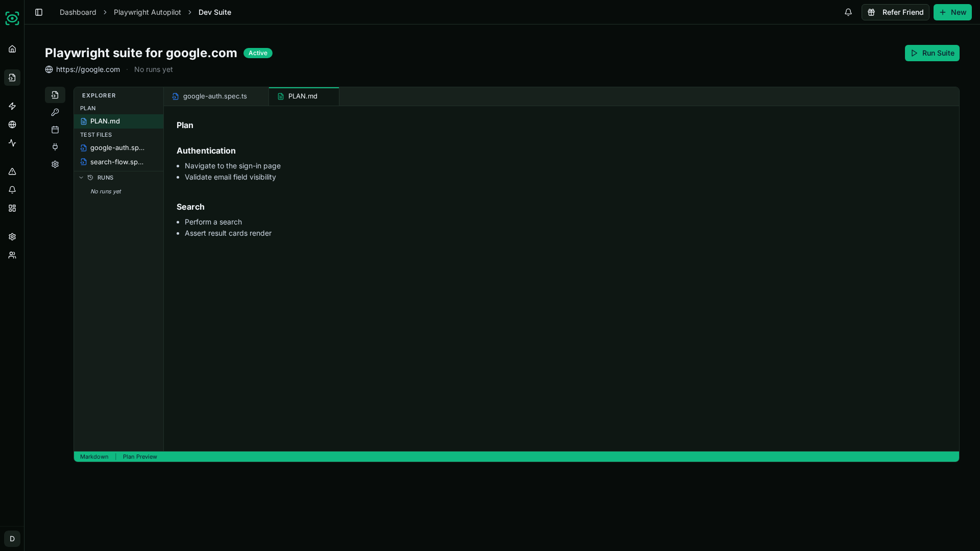The width and height of the screenshot is (980, 551).
Task: Open the https://google.com link
Action: [x=88, y=69]
